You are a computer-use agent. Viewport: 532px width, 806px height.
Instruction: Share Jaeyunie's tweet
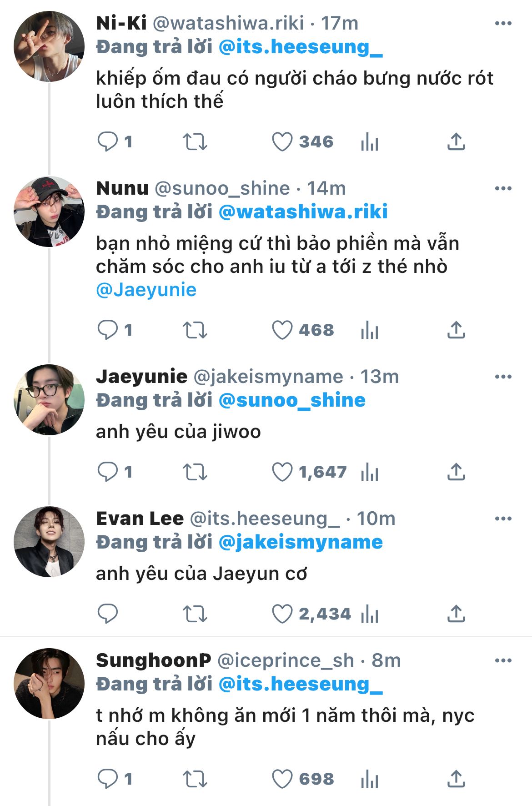pos(456,472)
